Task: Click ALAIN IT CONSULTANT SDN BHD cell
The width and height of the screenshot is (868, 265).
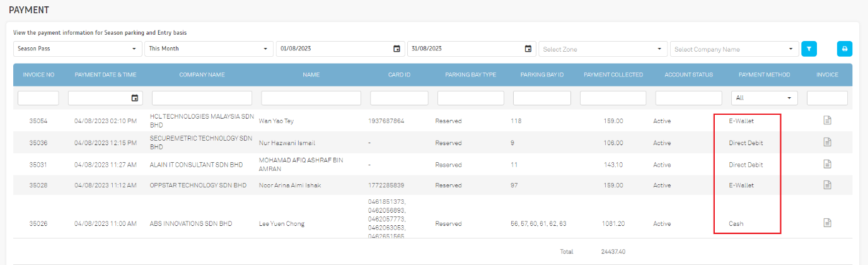Action: (196, 164)
